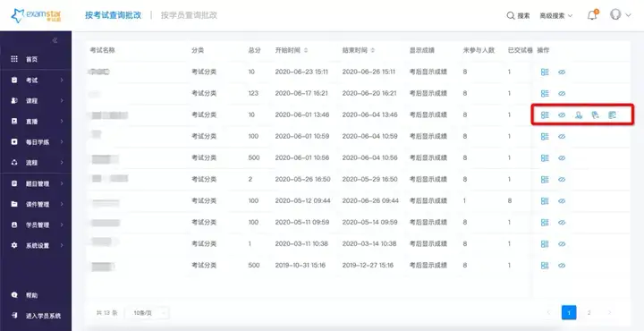Switch to 按学员查询批改 tab
This screenshot has width=644, height=331.
tap(189, 15)
